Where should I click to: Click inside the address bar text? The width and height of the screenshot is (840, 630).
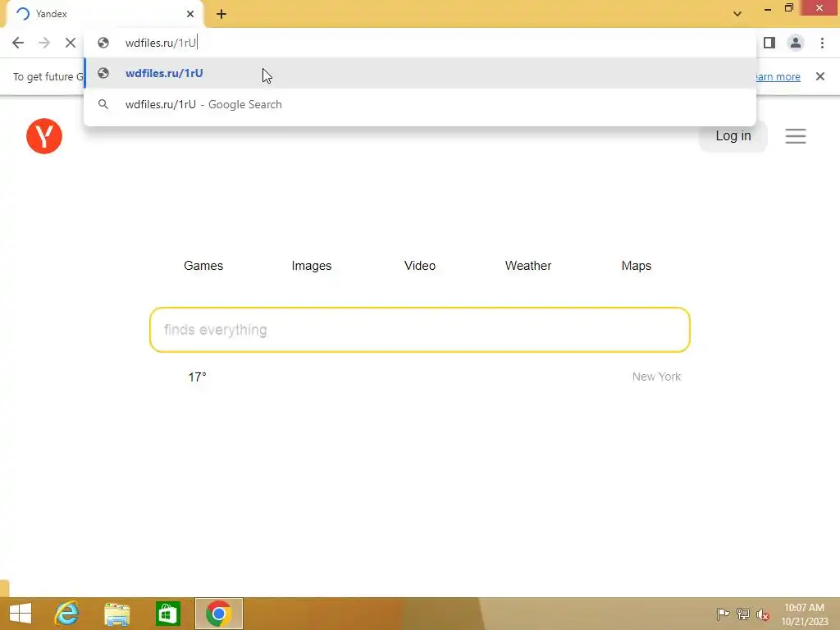point(161,43)
